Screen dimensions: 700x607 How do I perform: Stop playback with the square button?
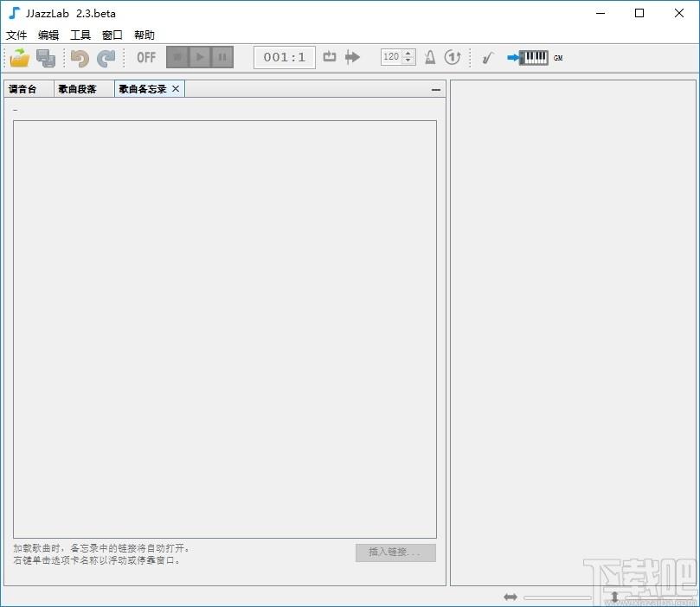[x=177, y=57]
